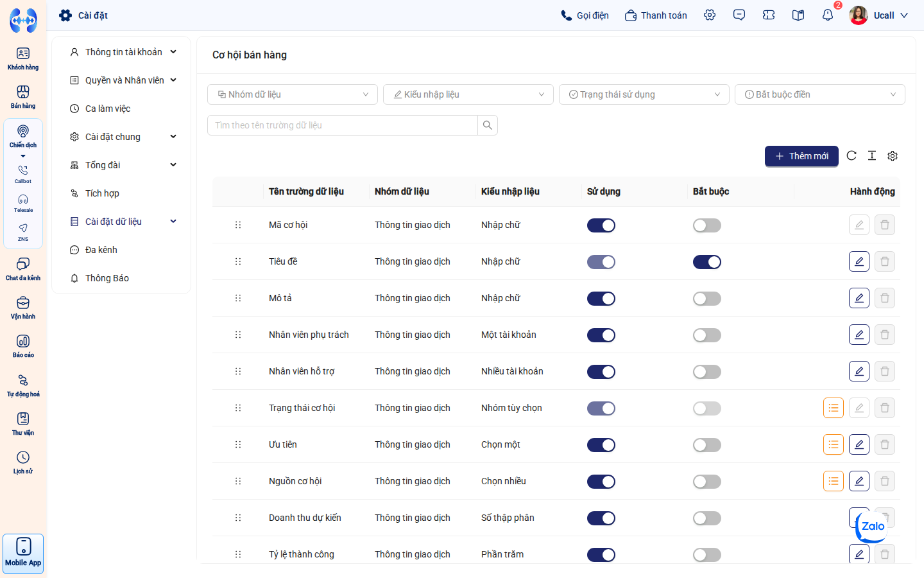924x578 pixels.
Task: Open the Nhóm dữ liệu dropdown
Action: [293, 94]
